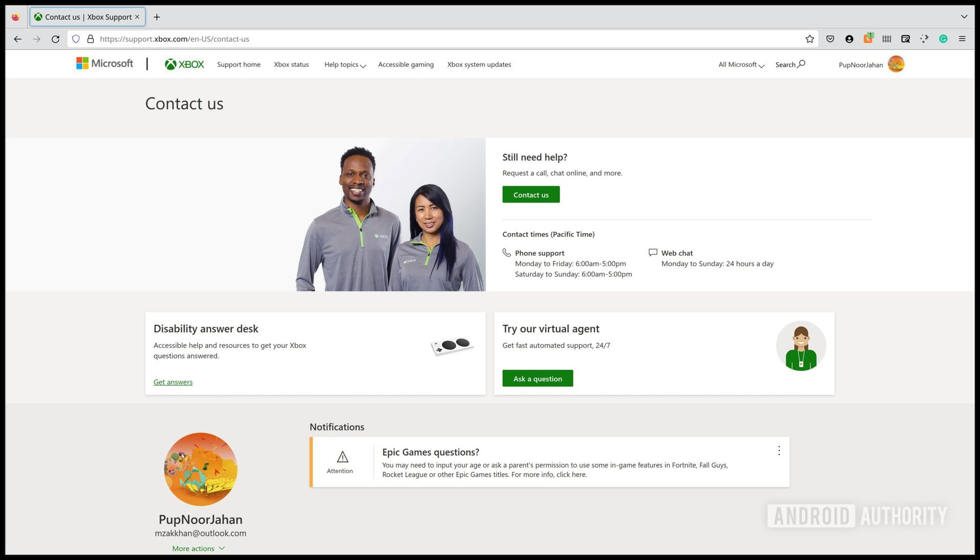The image size is (980, 560).
Task: Click the Contact us green button
Action: point(531,194)
